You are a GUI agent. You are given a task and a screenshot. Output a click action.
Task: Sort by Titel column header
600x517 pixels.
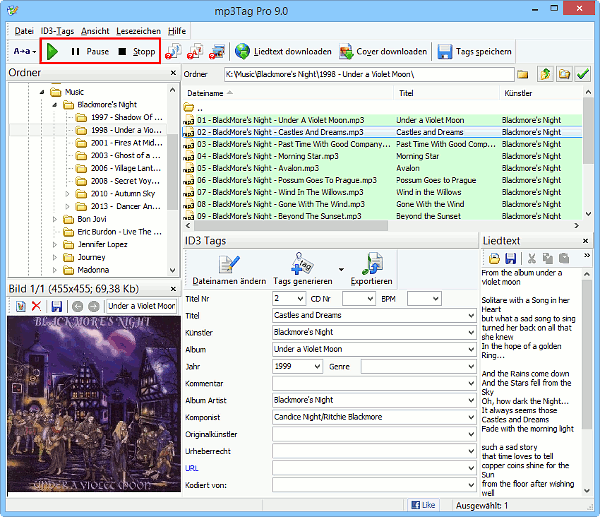(x=447, y=93)
